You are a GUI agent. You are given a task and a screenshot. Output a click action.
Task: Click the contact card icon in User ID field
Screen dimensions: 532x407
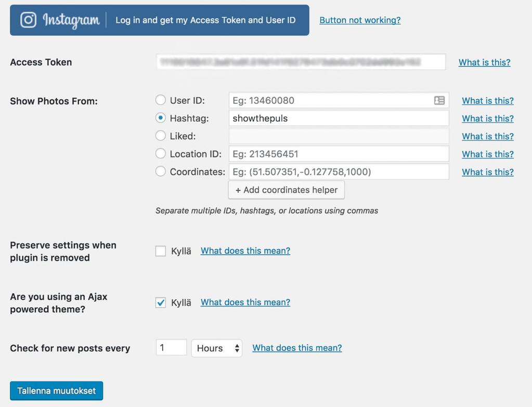pyautogui.click(x=439, y=100)
